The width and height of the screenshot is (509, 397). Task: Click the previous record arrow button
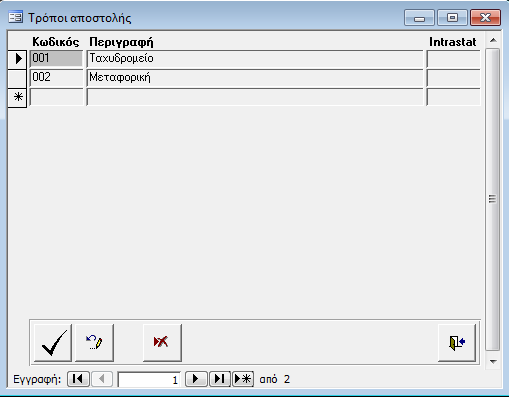[x=102, y=379]
